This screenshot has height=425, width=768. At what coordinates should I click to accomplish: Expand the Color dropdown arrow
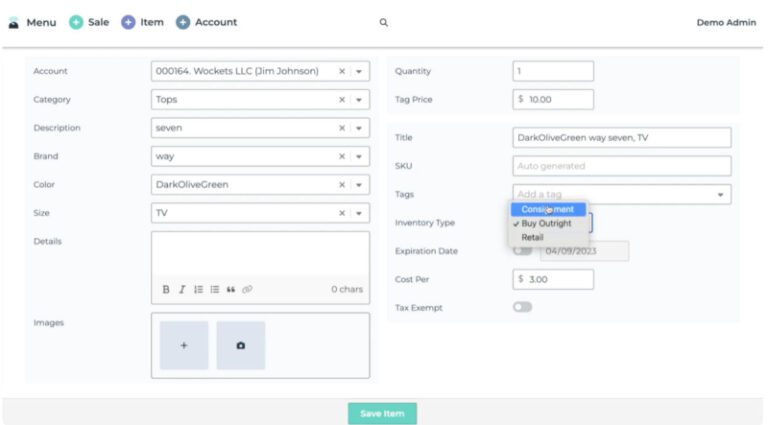tap(360, 185)
